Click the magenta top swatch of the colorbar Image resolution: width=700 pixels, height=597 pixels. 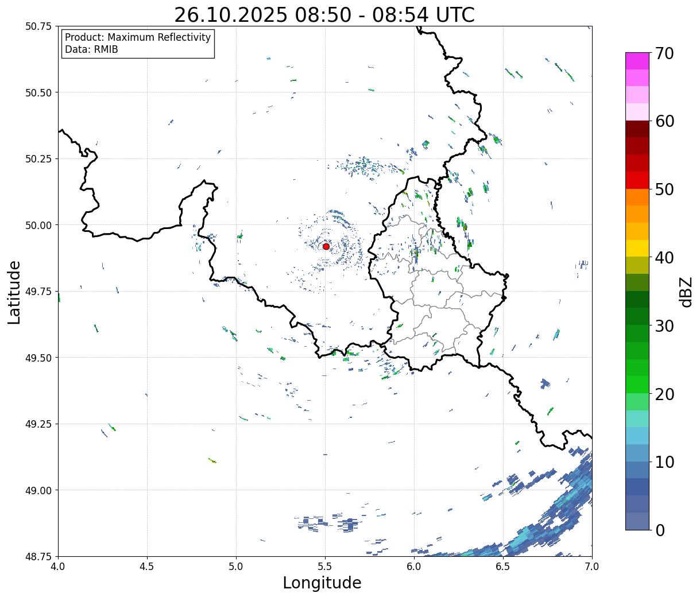click(x=637, y=61)
